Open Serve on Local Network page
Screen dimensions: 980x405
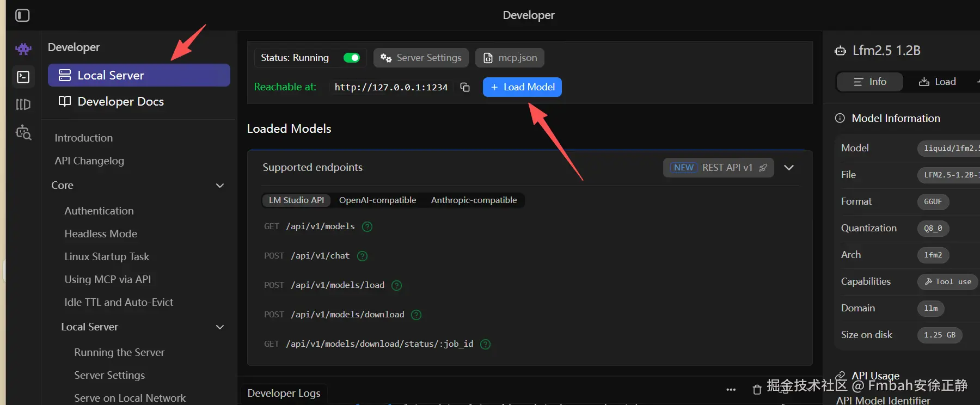click(x=130, y=398)
